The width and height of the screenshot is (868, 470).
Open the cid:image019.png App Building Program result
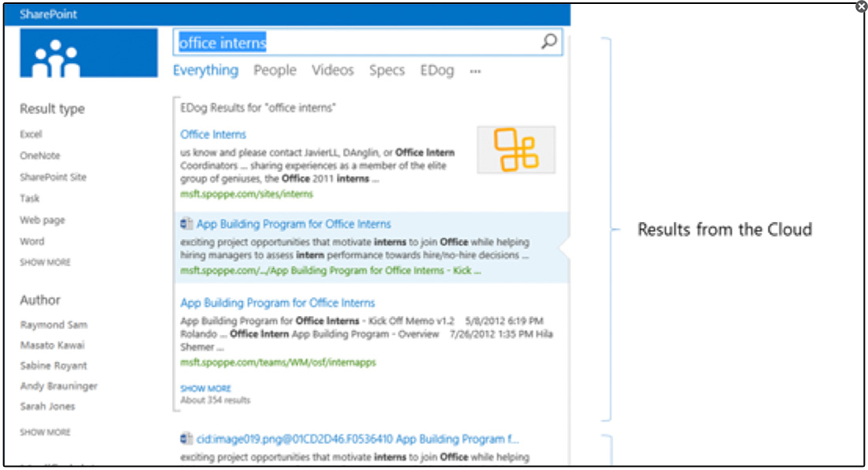coord(357,439)
